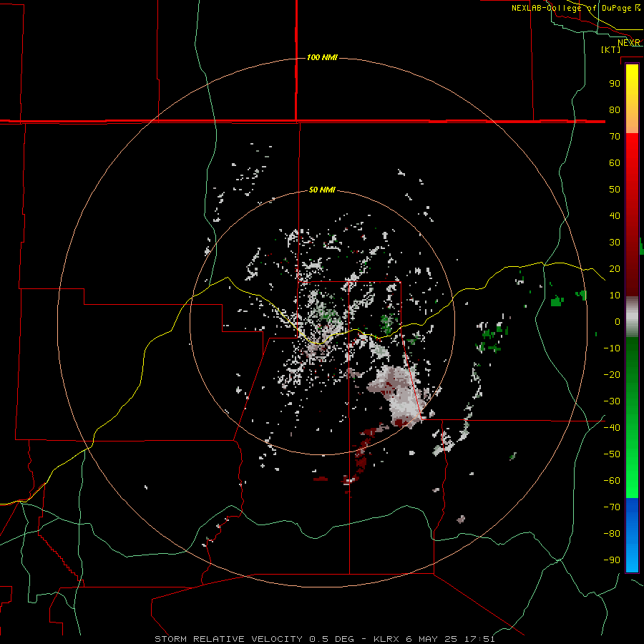644x644 pixels.
Task: Click the "-80" scale label
Action: coord(612,534)
